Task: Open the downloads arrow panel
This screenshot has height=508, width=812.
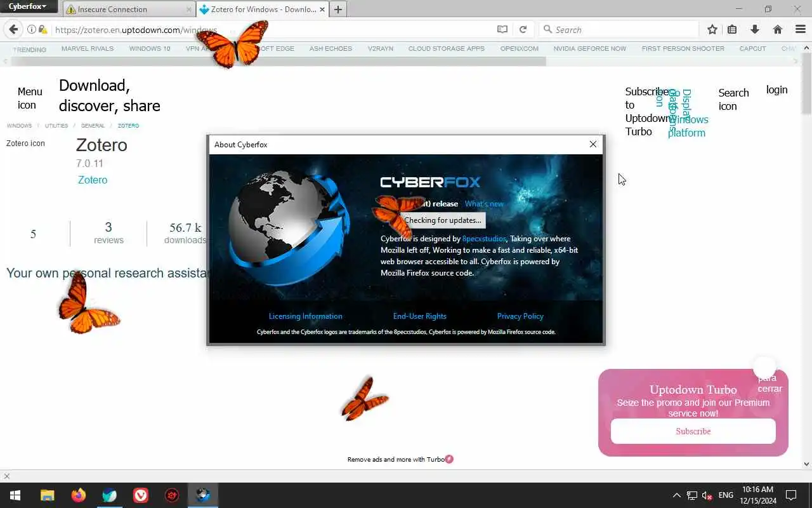Action: point(754,29)
